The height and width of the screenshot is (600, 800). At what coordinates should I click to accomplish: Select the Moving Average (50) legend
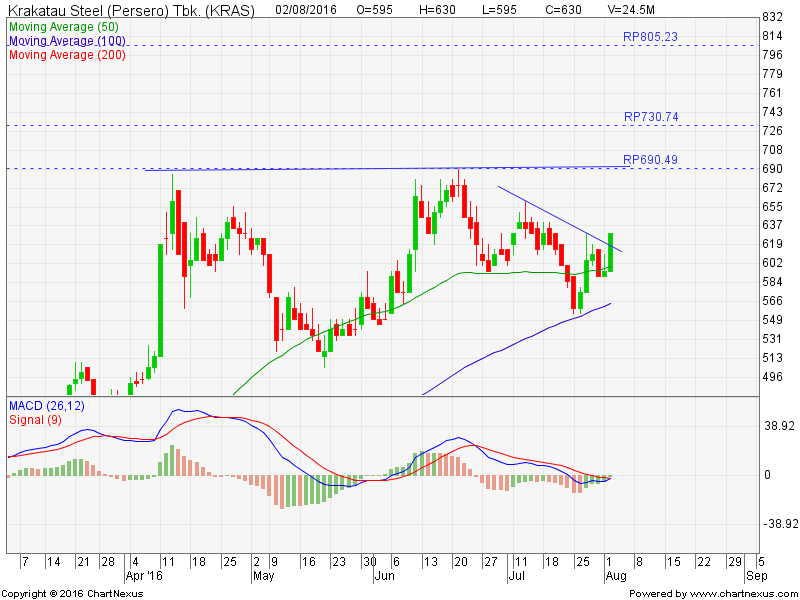click(64, 27)
